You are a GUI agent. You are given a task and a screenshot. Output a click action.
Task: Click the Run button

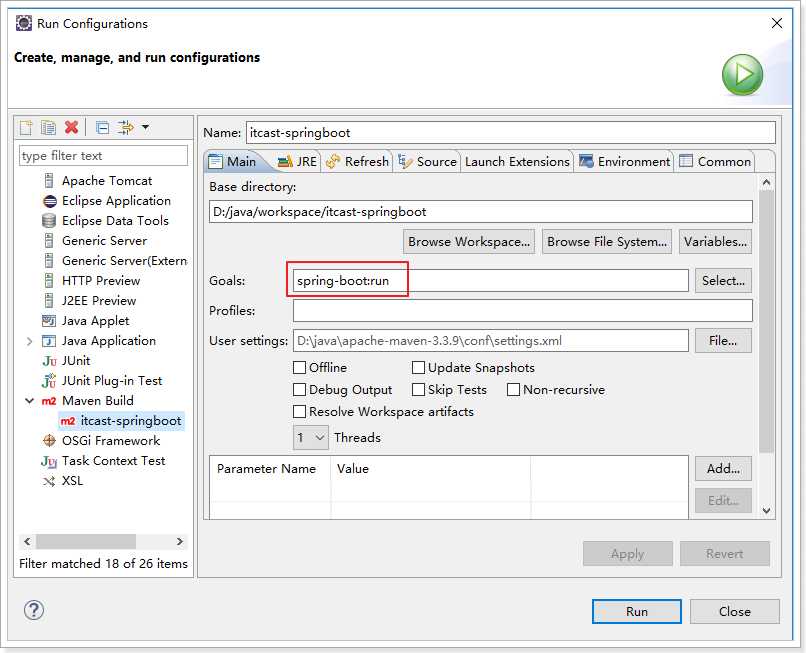tap(637, 611)
